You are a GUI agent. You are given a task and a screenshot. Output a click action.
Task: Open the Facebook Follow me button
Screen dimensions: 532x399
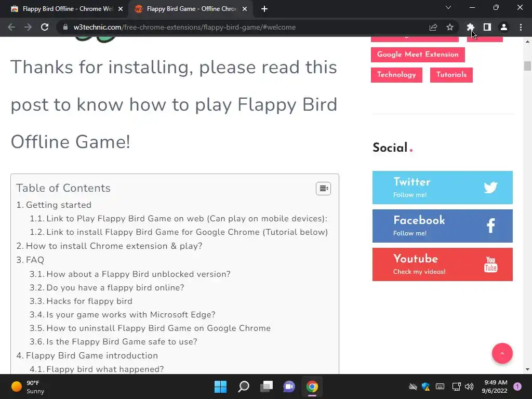[x=443, y=226]
